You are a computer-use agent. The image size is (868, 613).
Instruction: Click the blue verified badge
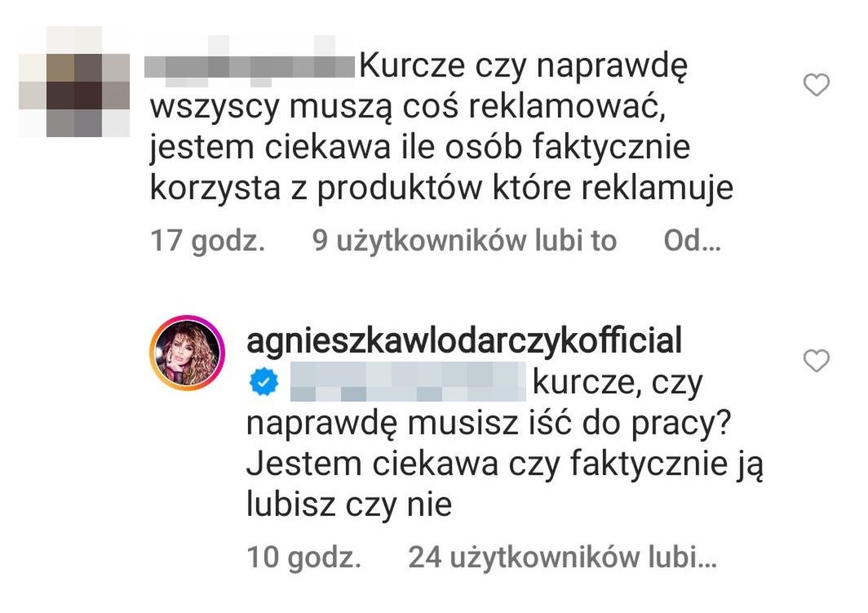click(264, 382)
